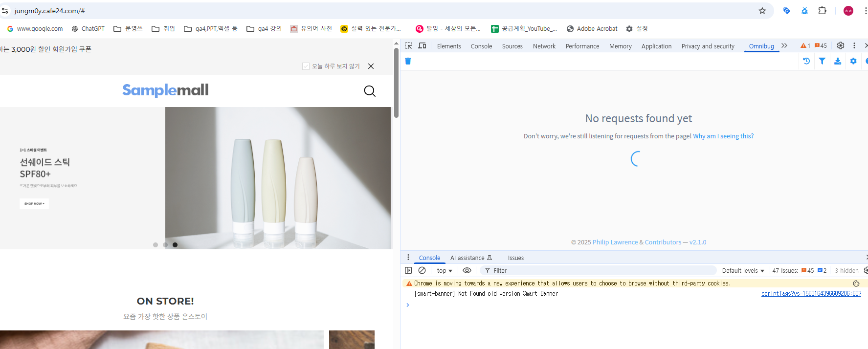
Task: Open the Default levels dropdown
Action: point(743,271)
